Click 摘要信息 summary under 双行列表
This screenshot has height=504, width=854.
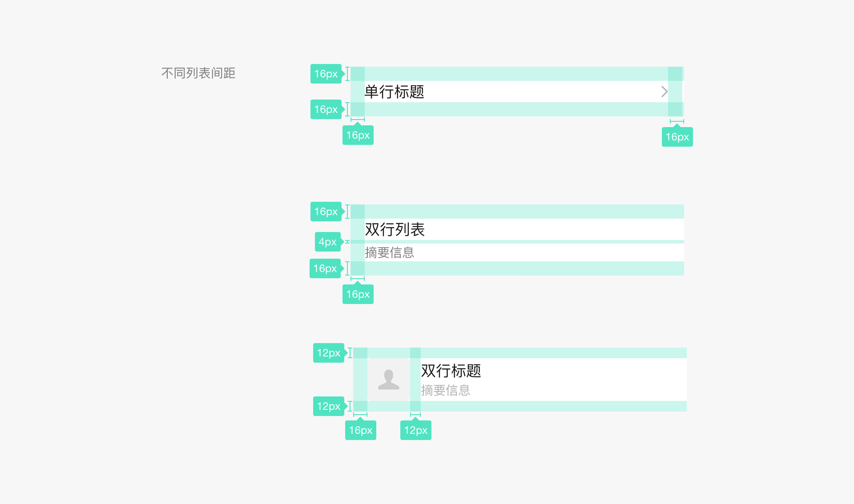(390, 253)
